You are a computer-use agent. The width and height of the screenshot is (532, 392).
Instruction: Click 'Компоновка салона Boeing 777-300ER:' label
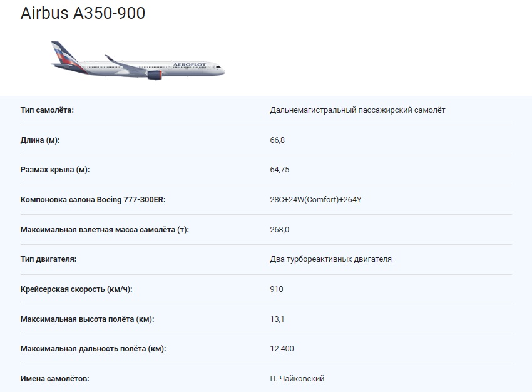click(x=93, y=200)
